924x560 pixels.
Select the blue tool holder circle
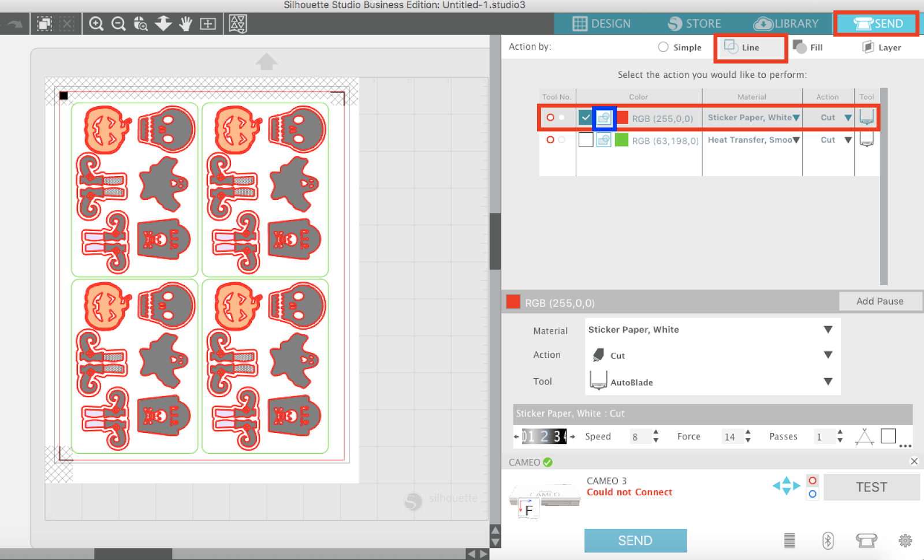813,494
